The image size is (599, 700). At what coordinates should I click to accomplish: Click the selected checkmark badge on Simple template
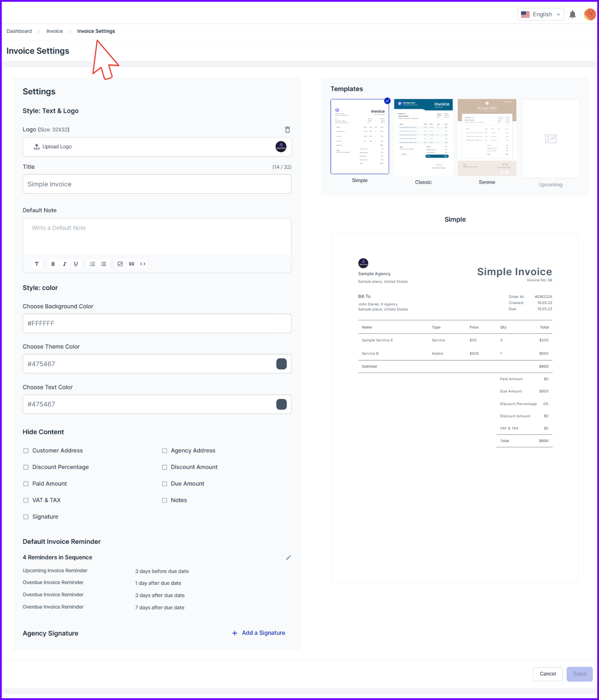(x=387, y=101)
